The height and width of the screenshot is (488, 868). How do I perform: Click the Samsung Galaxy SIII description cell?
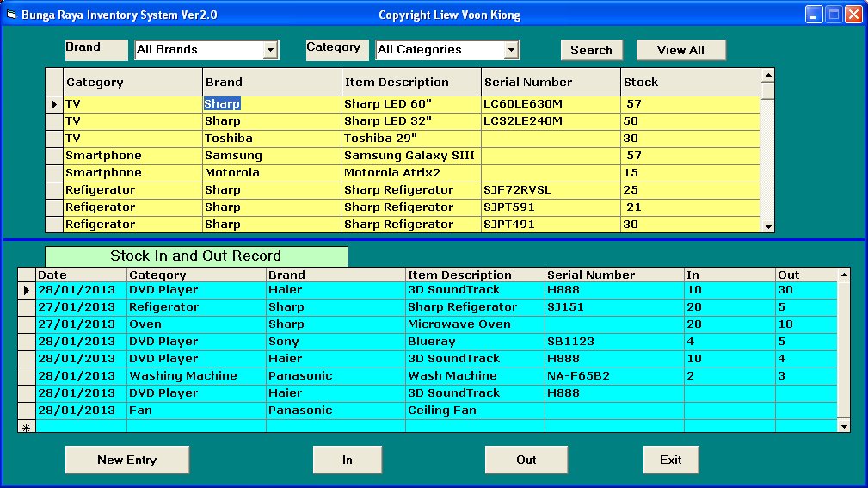[x=411, y=156]
